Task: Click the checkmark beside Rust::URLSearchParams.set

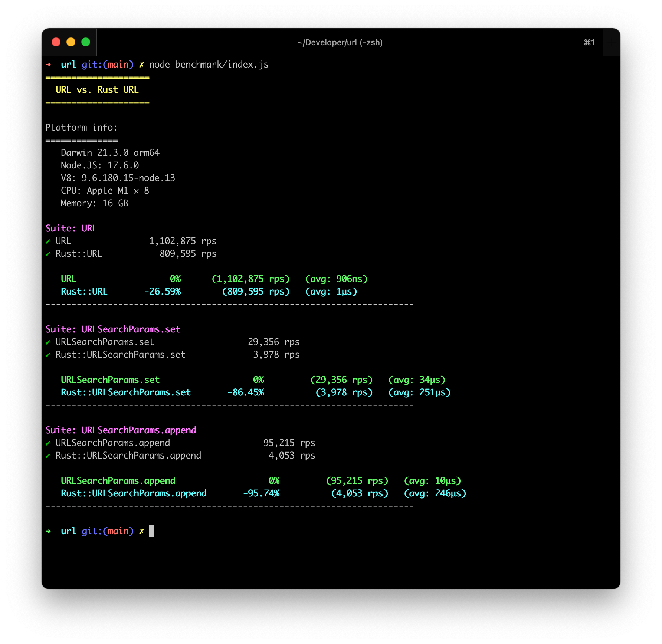Action: point(48,355)
